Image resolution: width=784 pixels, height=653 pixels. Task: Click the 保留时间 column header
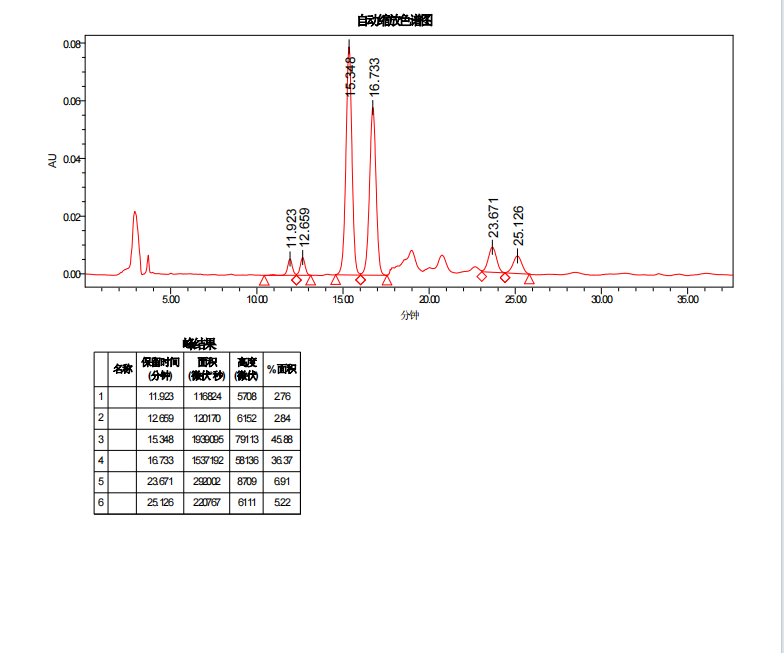(160, 368)
